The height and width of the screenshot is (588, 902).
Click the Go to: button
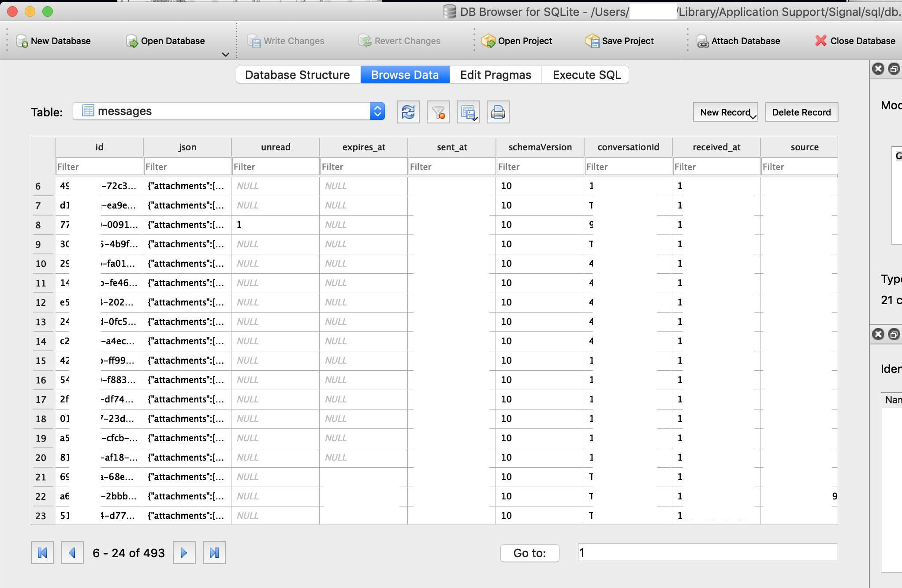click(530, 553)
